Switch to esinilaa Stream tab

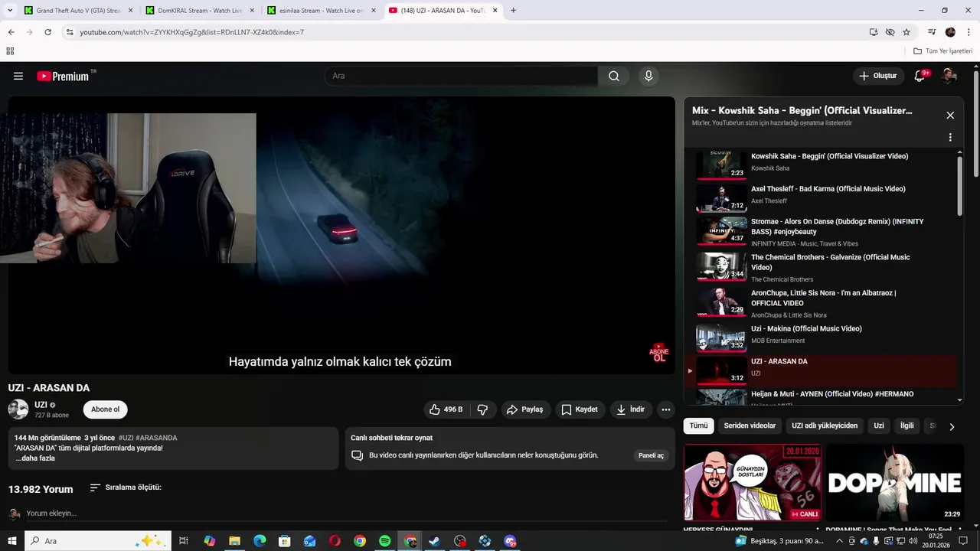(321, 11)
